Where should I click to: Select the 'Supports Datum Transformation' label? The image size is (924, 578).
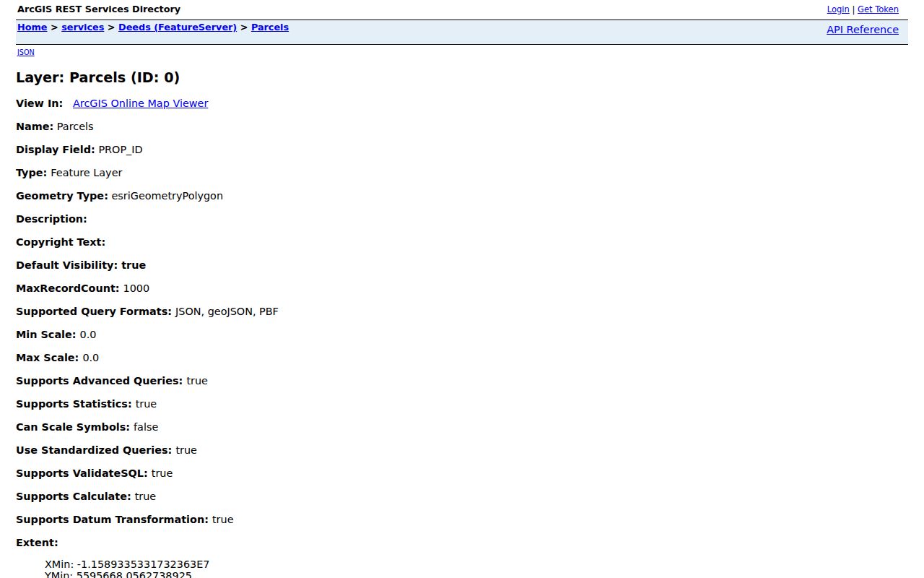tap(113, 519)
